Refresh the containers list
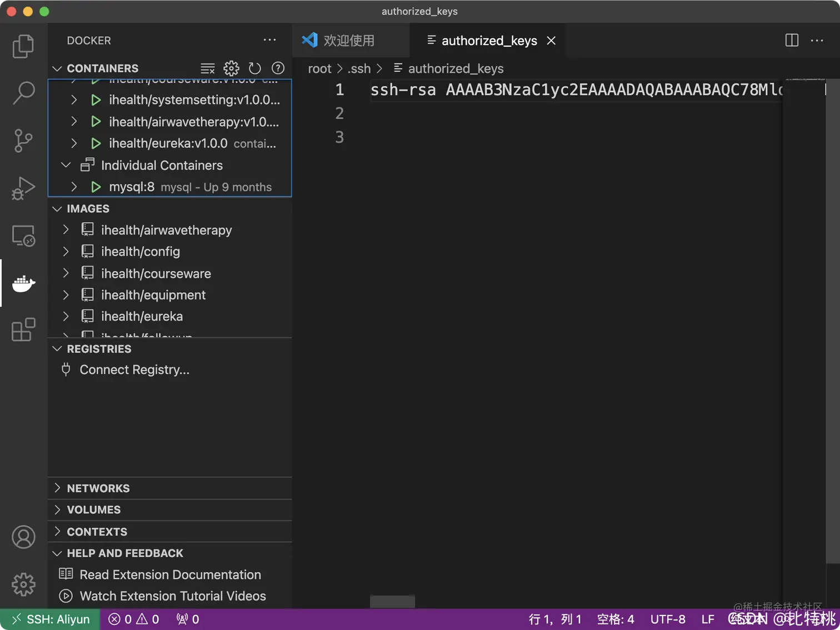This screenshot has height=630, width=840. 254,68
